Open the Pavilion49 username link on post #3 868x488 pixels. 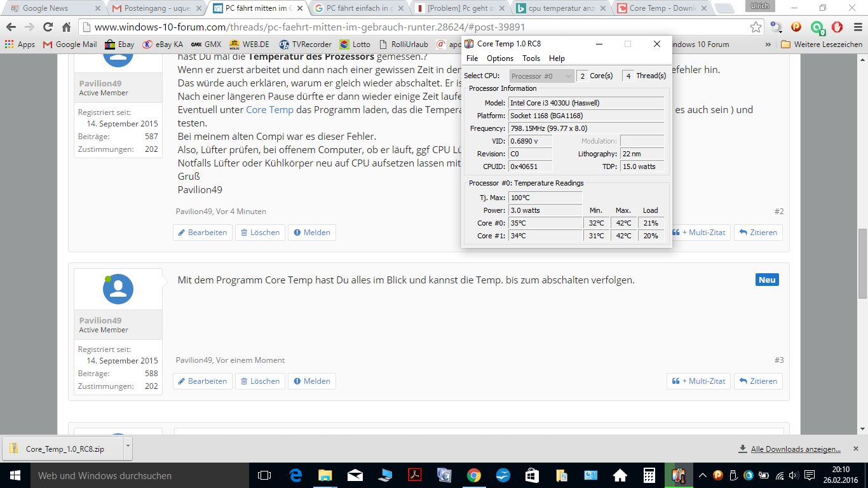click(100, 321)
